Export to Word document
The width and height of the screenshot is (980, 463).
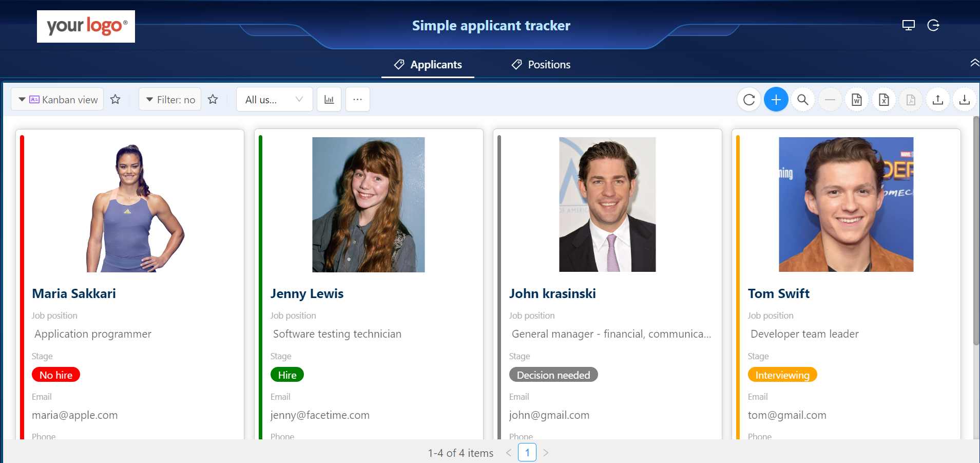tap(857, 99)
